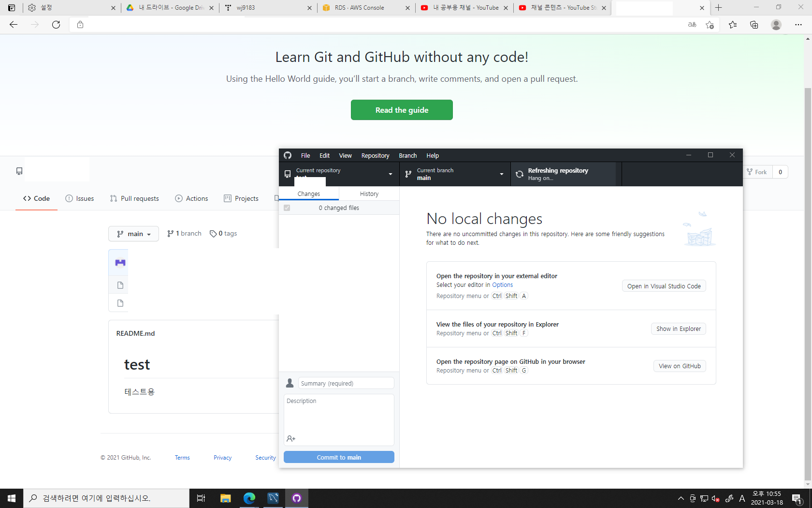This screenshot has height=508, width=812.
Task: Open the 1 branch link
Action: [184, 233]
